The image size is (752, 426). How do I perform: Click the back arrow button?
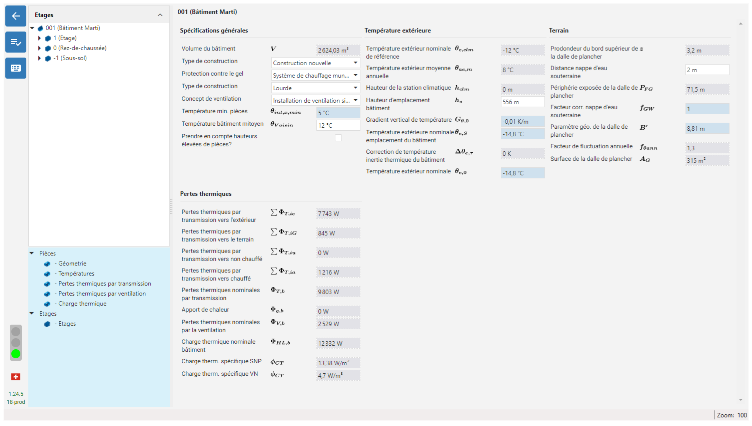(15, 16)
